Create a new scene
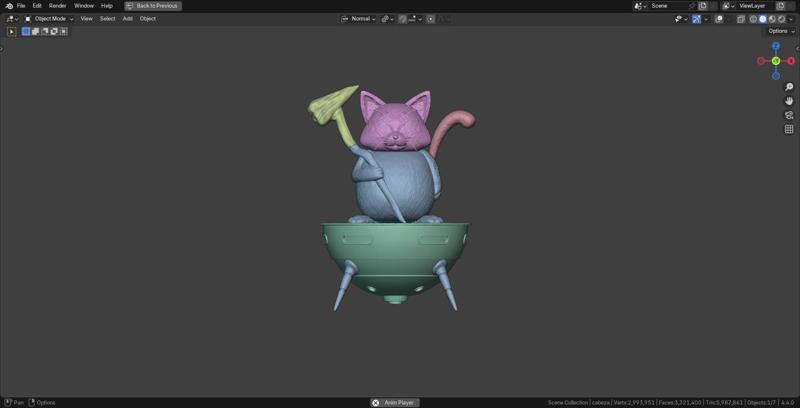 [x=703, y=6]
